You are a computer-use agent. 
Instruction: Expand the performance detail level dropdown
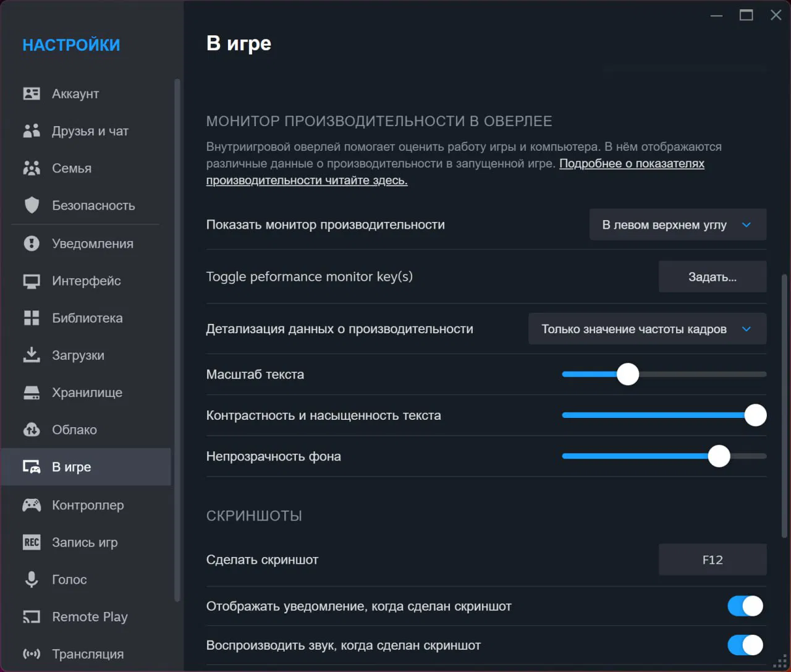(x=647, y=329)
